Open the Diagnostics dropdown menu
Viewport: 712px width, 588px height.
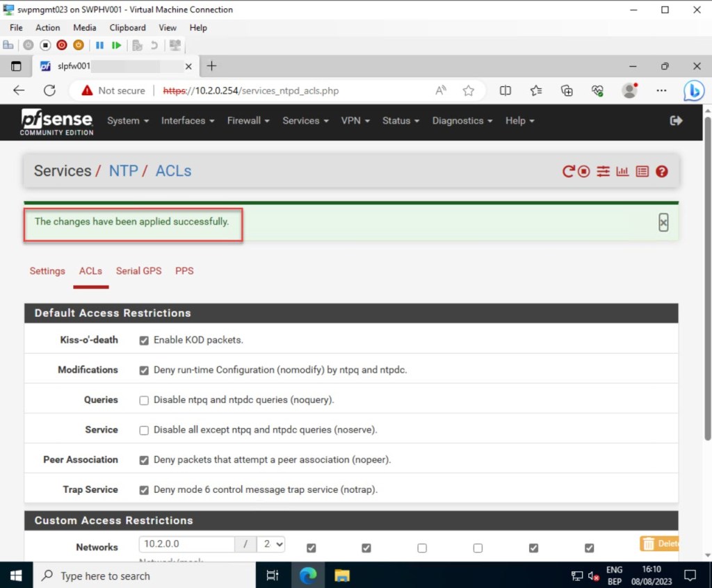click(x=462, y=121)
